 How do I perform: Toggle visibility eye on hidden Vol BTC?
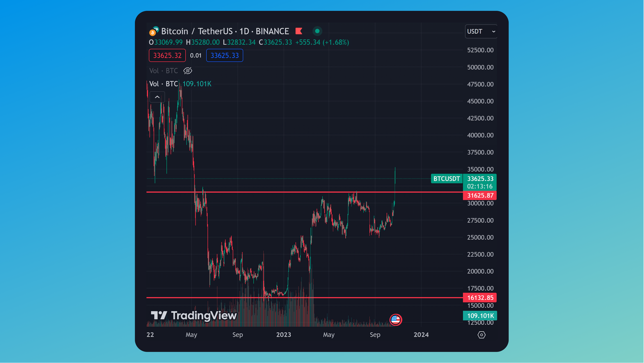tap(188, 71)
